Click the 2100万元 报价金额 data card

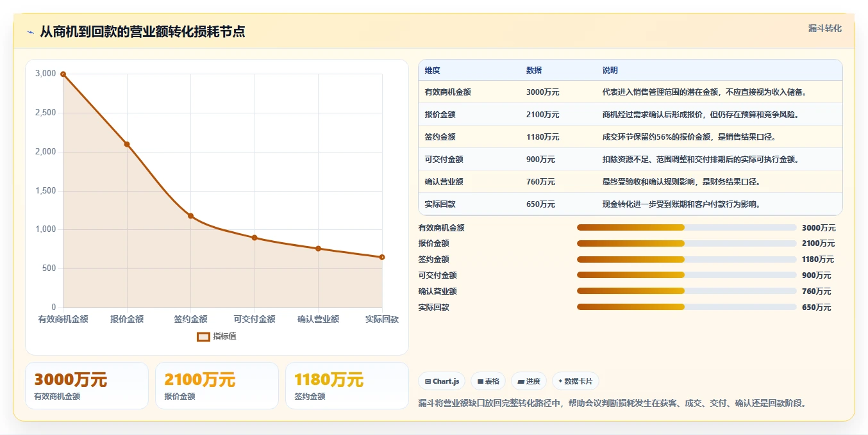(217, 386)
